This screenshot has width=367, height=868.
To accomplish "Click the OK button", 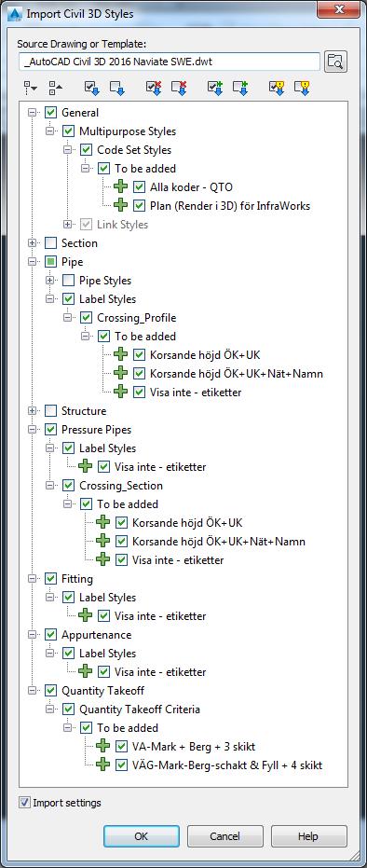I will (x=142, y=836).
